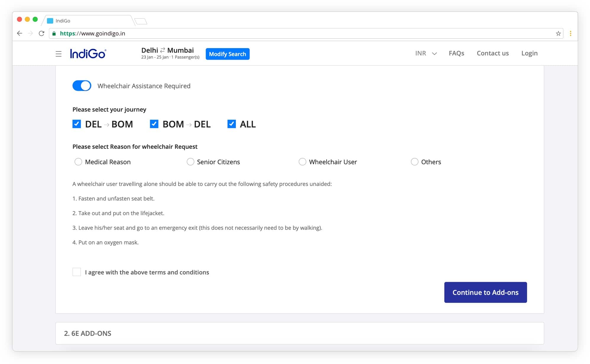This screenshot has width=590, height=364.
Task: Click the Modify Search button
Action: (227, 54)
